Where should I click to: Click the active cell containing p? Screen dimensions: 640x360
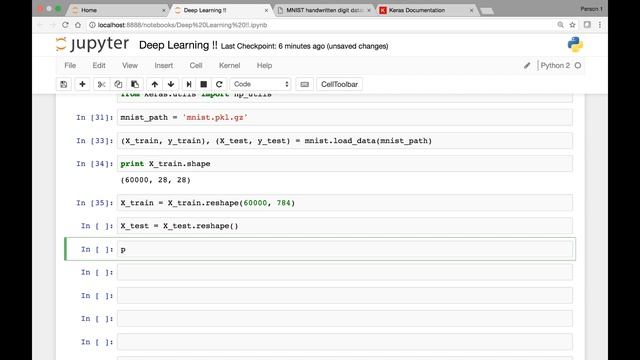point(345,249)
